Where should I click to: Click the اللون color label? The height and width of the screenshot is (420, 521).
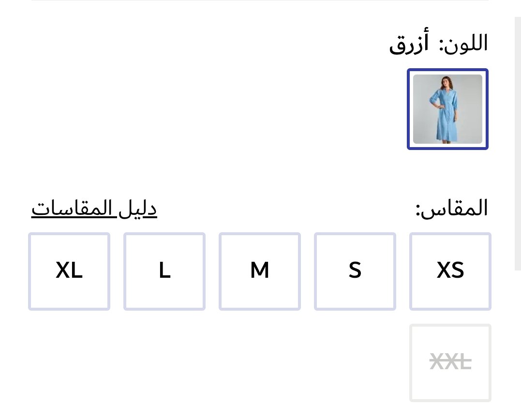465,44
